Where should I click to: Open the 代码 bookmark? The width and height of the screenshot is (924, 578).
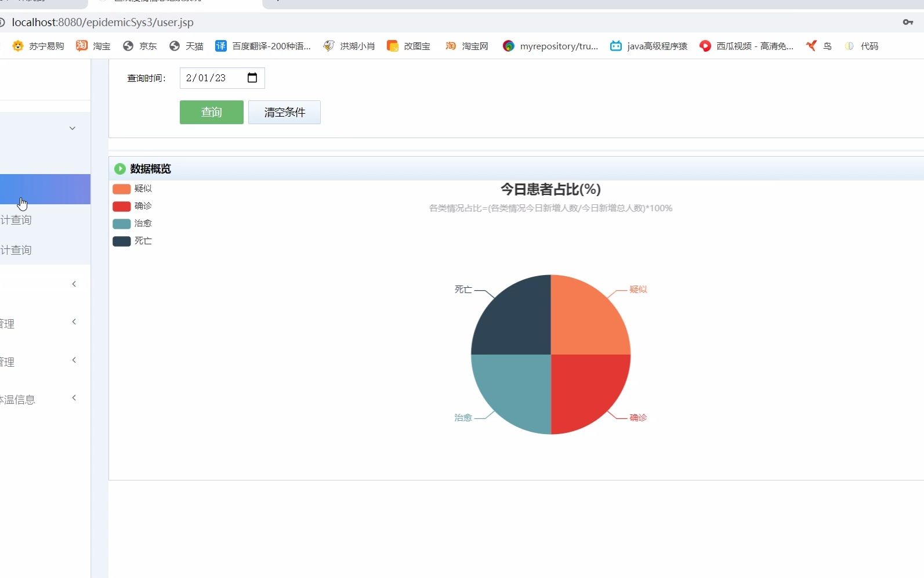(861, 46)
